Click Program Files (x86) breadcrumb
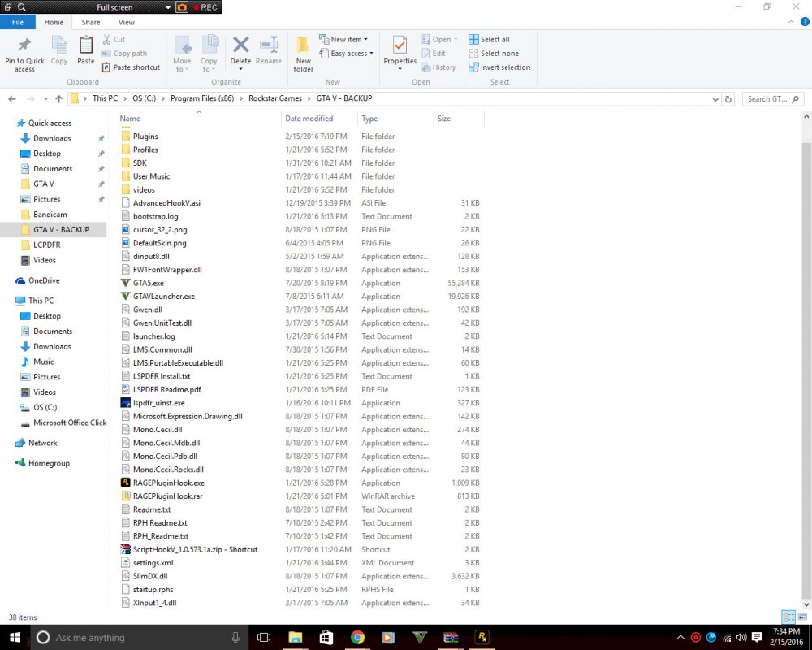Screen dimensions: 812x650 click(x=202, y=98)
